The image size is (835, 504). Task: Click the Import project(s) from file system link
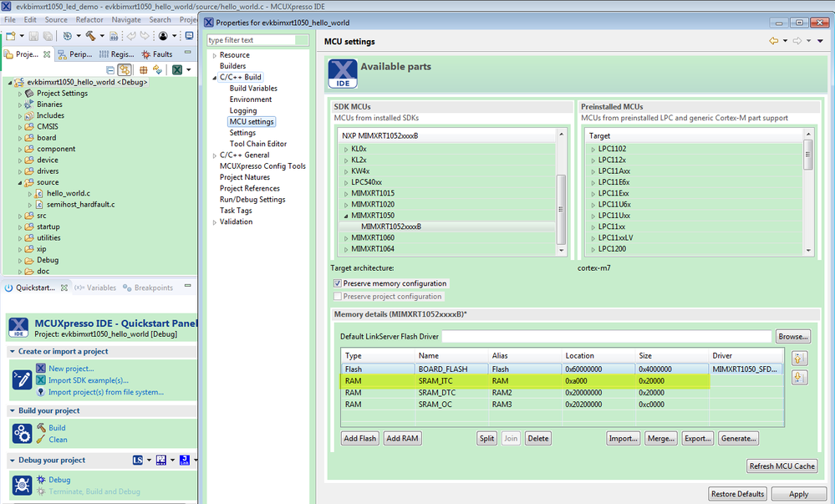106,392
